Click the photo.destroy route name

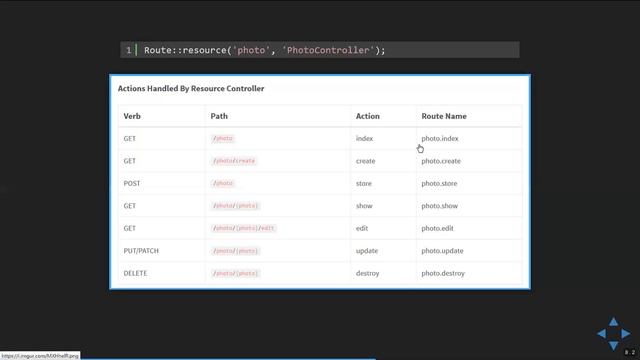point(443,273)
